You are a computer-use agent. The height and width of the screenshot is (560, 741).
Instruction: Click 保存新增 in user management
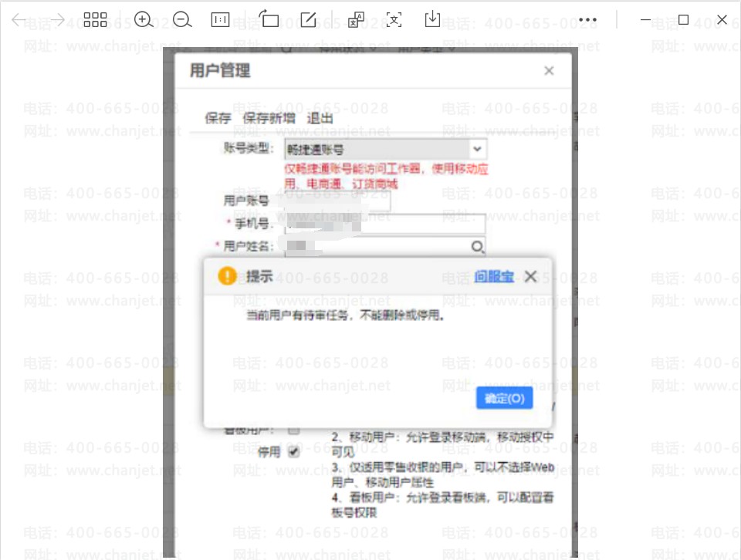coord(269,118)
